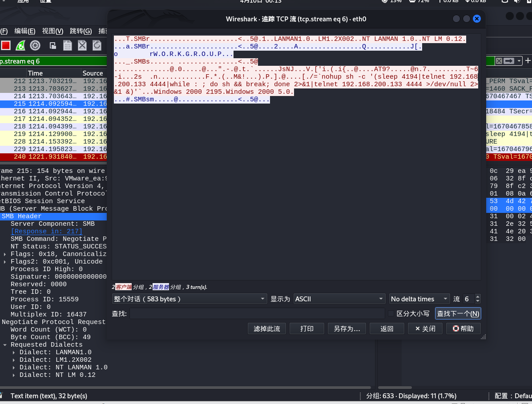
Task: Select packet row 219 in list
Action: (53, 134)
